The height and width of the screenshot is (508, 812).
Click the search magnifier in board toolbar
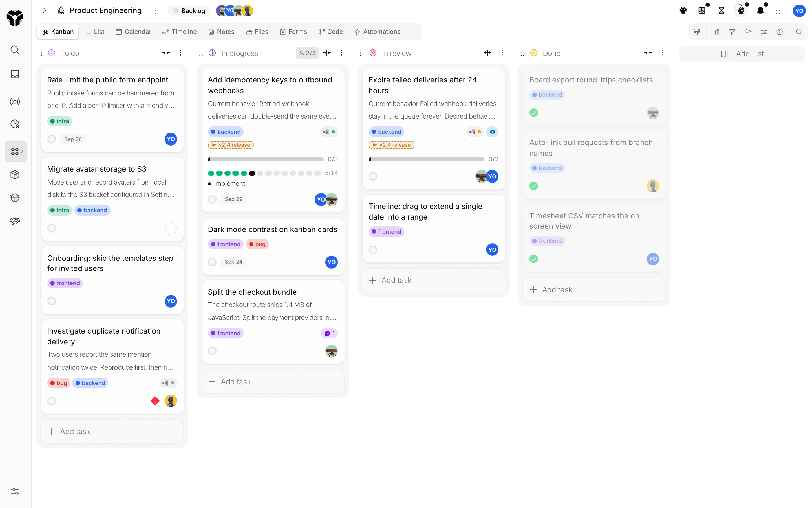[799, 32]
